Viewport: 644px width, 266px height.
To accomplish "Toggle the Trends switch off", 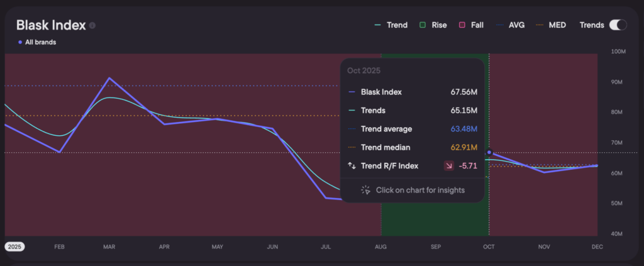I will coord(618,25).
